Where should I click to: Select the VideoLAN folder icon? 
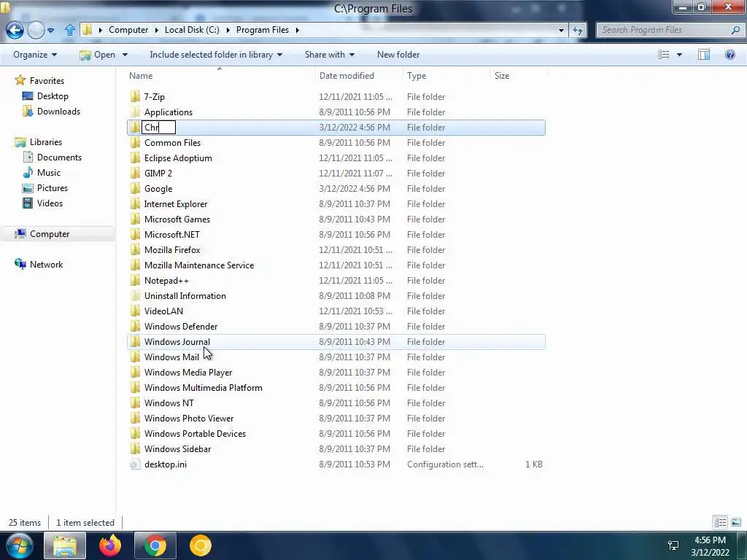coord(135,311)
